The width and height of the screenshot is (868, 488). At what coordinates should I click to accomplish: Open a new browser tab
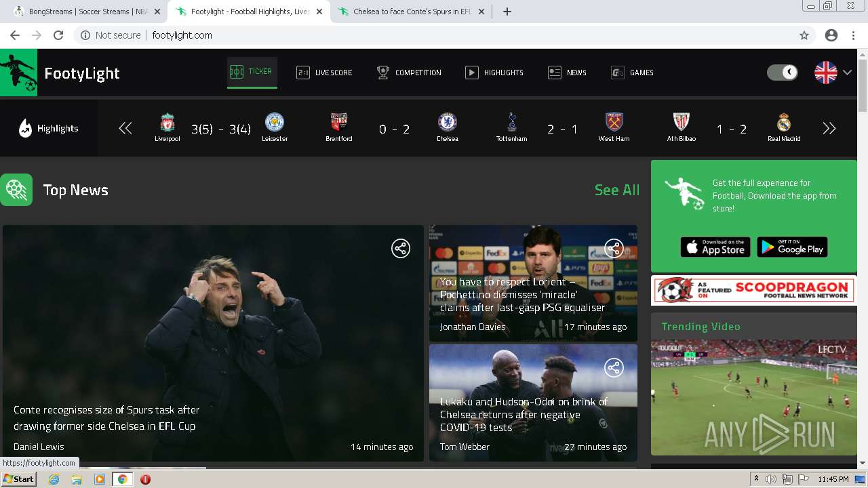pos(507,12)
